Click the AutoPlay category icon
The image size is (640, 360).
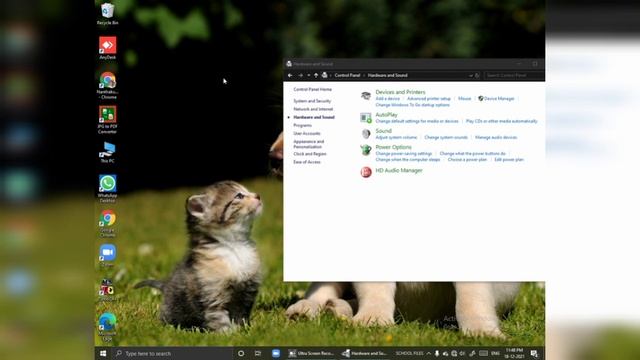point(366,118)
